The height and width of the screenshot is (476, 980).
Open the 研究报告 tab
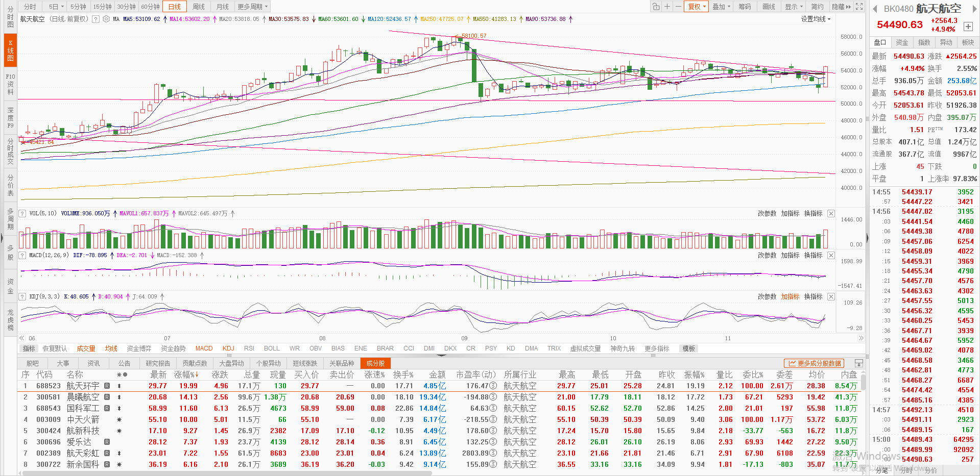(158, 363)
